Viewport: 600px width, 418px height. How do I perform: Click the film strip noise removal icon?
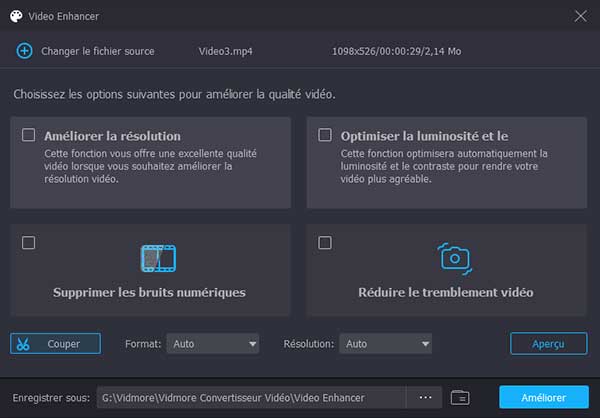click(x=158, y=258)
